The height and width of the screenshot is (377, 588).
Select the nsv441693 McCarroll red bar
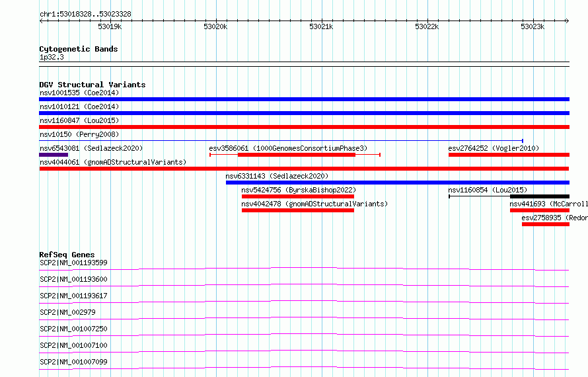pos(540,210)
